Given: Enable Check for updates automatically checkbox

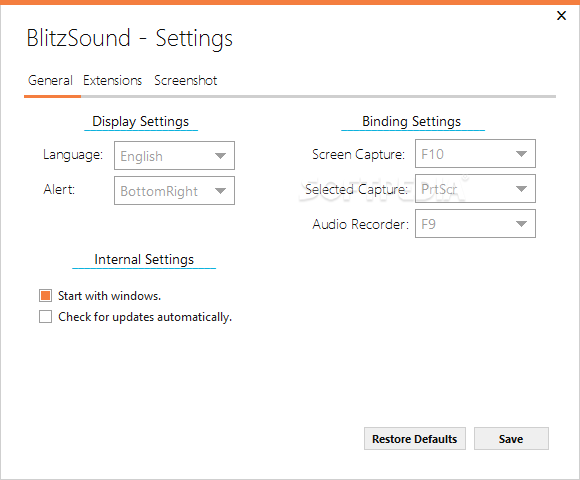Looking at the screenshot, I should coord(45,317).
